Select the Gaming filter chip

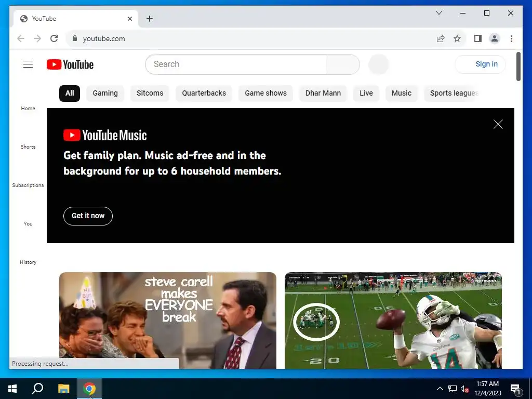tap(105, 94)
